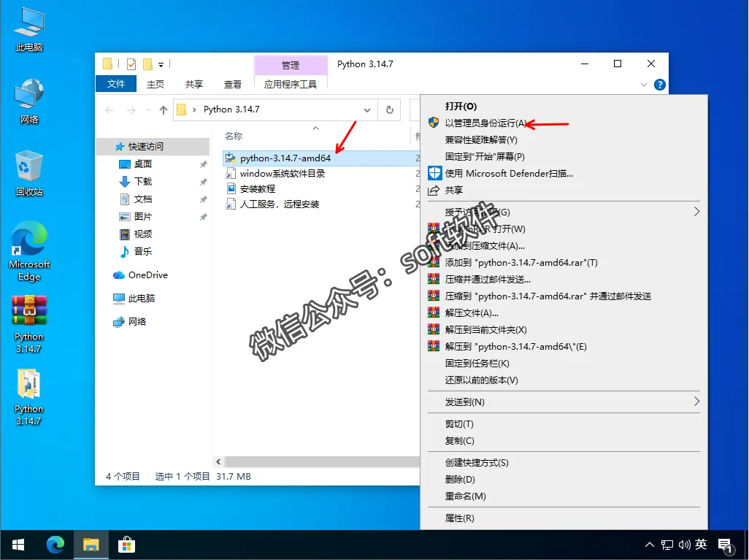Open Edge from the taskbar
Screen dimensions: 749x560
(x=55, y=545)
